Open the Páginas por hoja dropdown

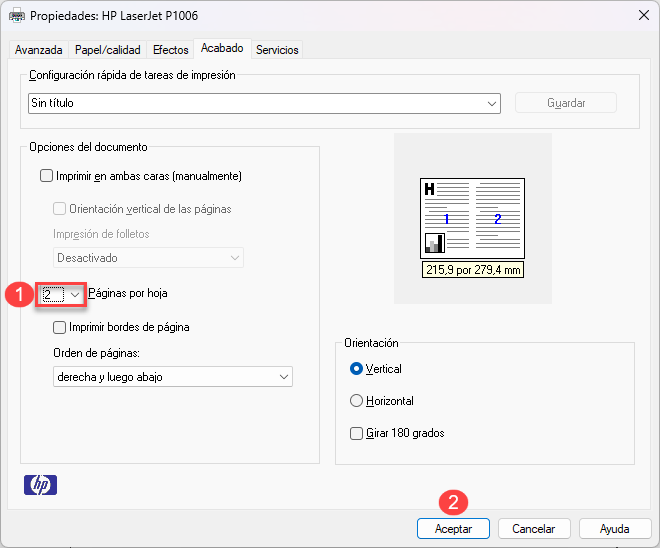(x=61, y=294)
